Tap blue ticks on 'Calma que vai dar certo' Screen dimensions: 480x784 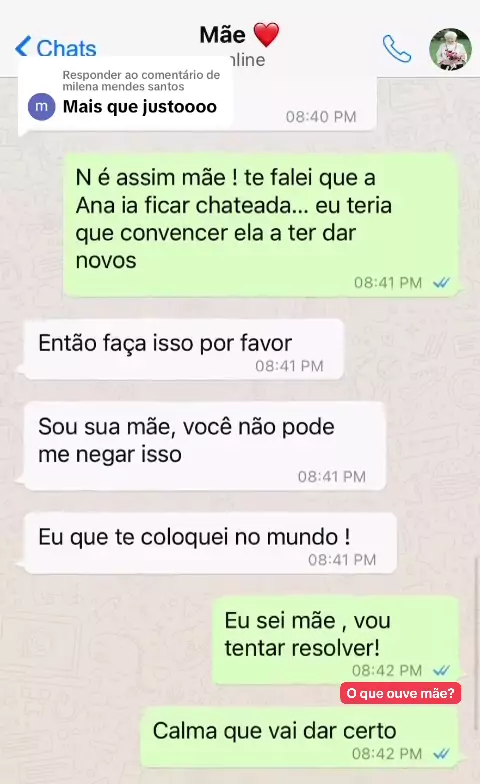pyautogui.click(x=442, y=754)
